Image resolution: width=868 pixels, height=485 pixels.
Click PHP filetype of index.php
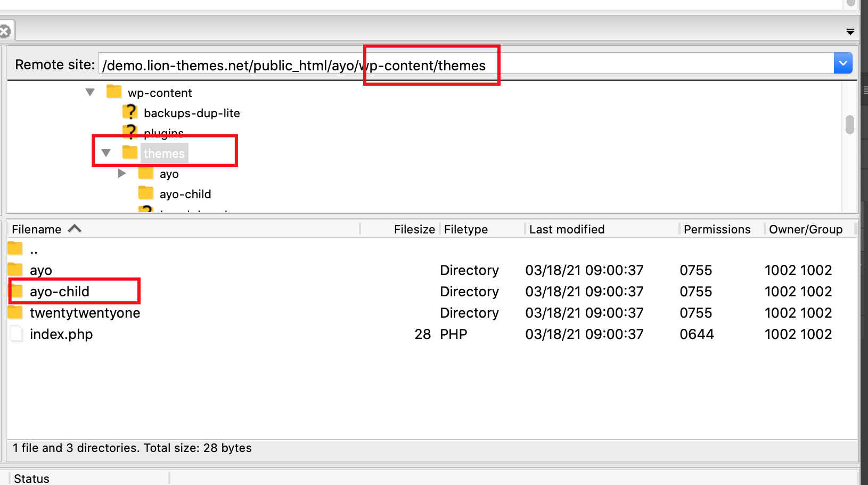[454, 334]
